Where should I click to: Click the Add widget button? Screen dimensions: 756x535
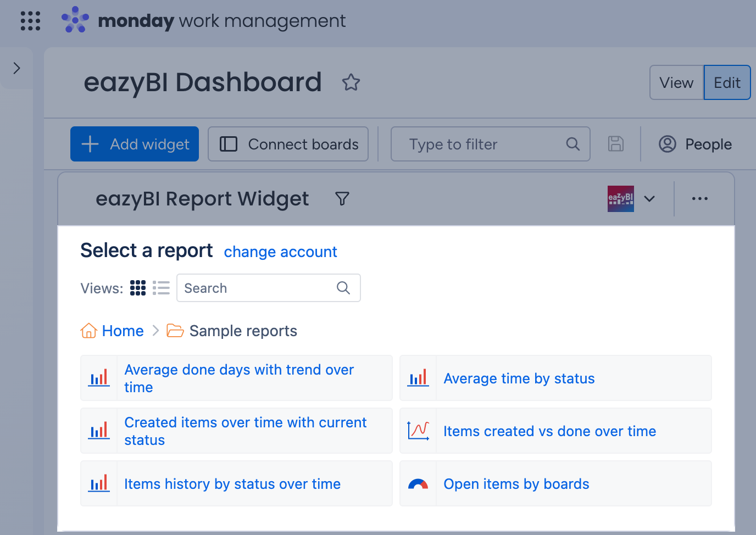click(x=135, y=144)
